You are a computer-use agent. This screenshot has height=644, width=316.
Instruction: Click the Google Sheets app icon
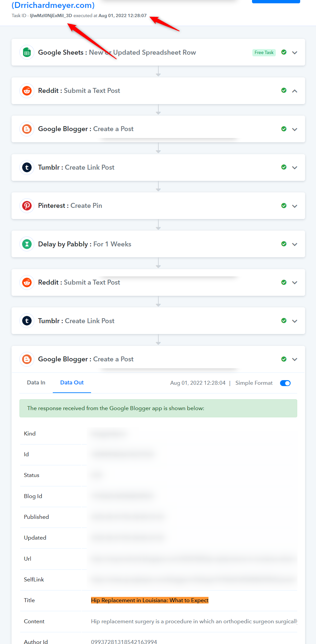point(27,52)
